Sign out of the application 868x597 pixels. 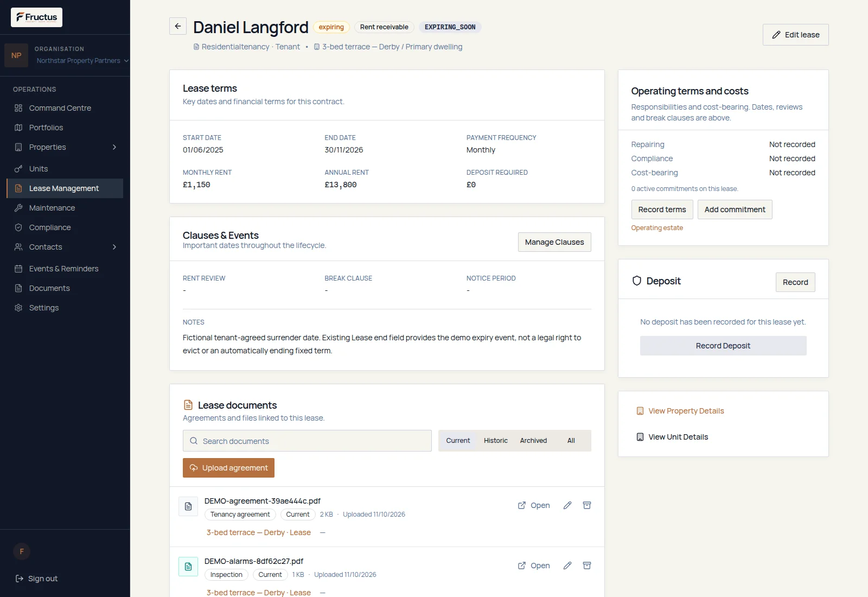[36, 579]
